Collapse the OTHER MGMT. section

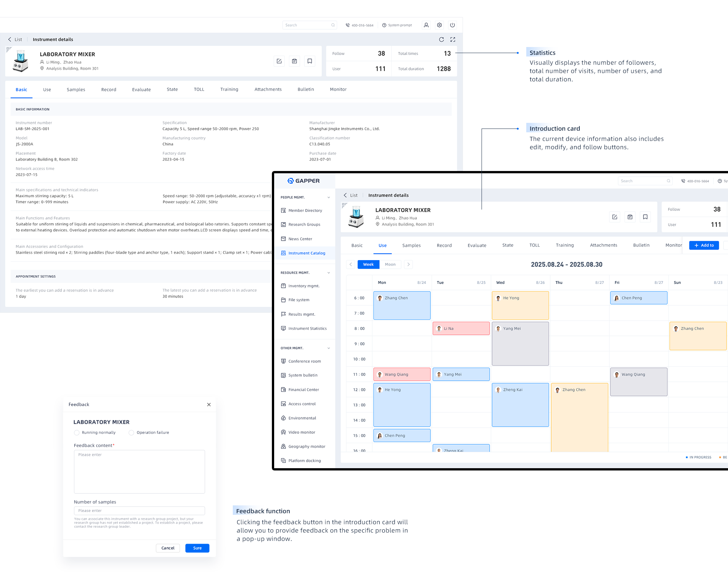pyautogui.click(x=328, y=348)
